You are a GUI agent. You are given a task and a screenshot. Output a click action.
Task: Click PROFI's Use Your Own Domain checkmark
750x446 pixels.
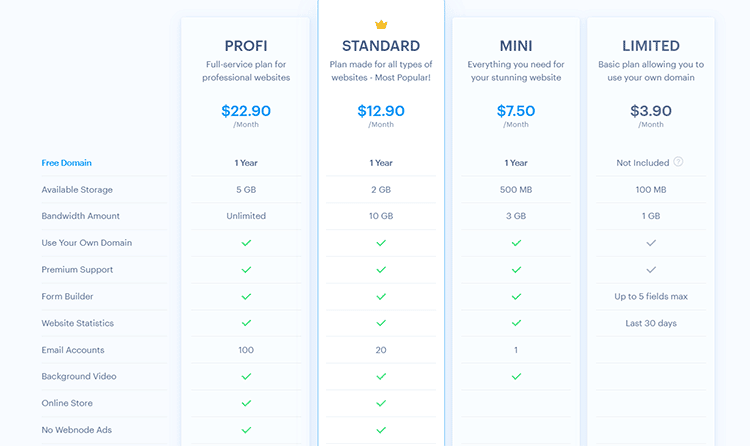coord(246,243)
